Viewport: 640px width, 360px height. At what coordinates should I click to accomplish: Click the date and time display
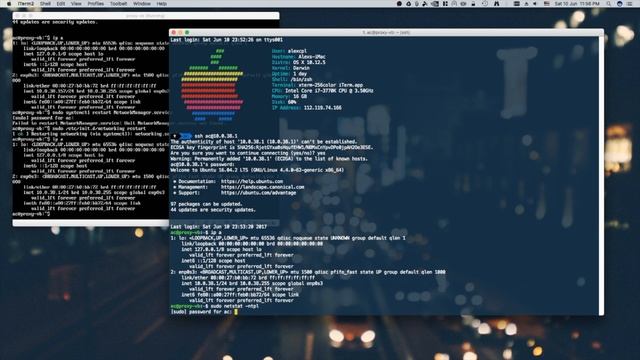pos(577,4)
